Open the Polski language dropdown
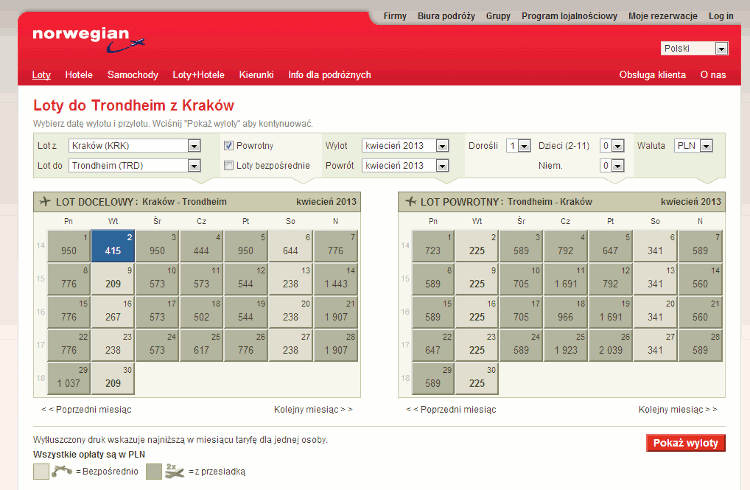The image size is (750, 490). pos(695,48)
